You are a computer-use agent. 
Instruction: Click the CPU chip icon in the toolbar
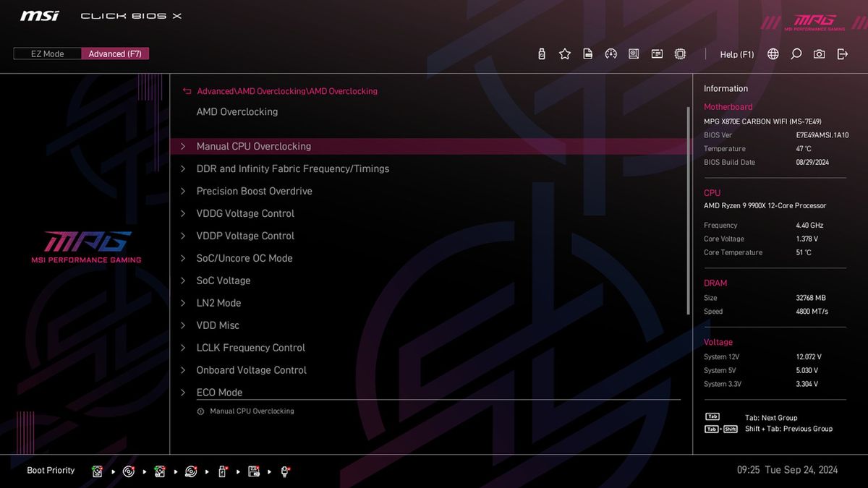[x=680, y=54]
